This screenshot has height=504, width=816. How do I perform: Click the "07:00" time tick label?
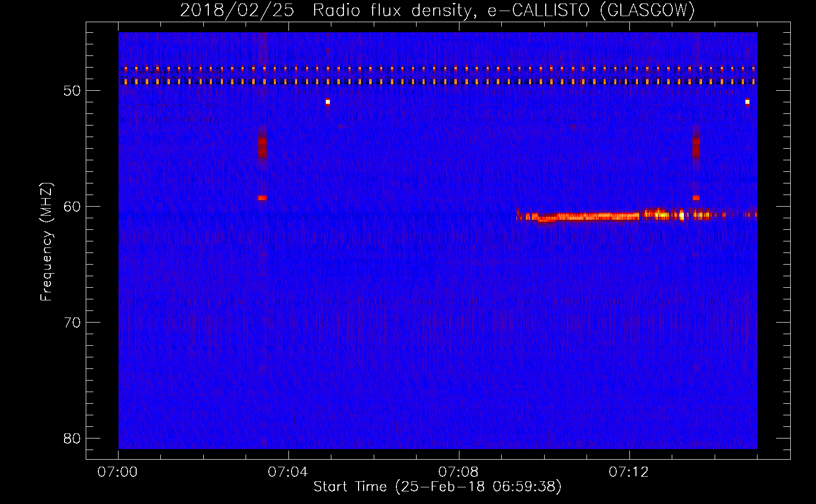(118, 472)
